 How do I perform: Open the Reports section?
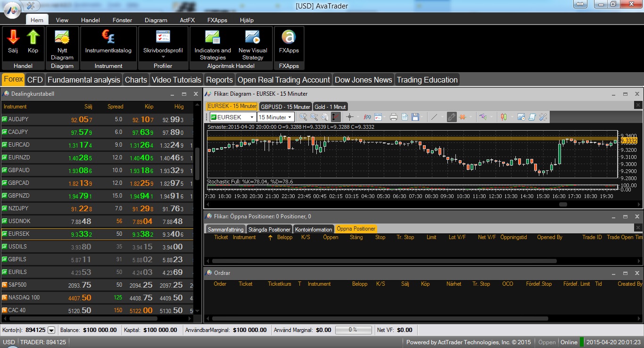tap(219, 80)
